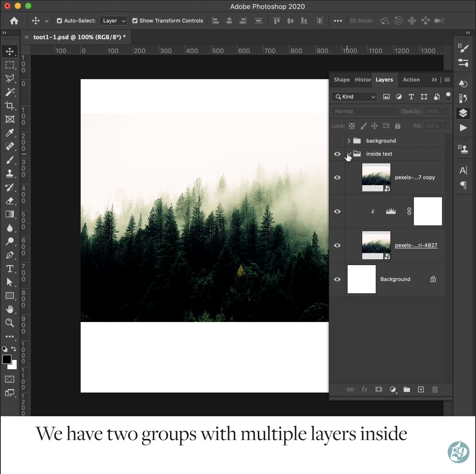This screenshot has width=476, height=474.
Task: Create a new layer with the New Layer icon
Action: 421,390
